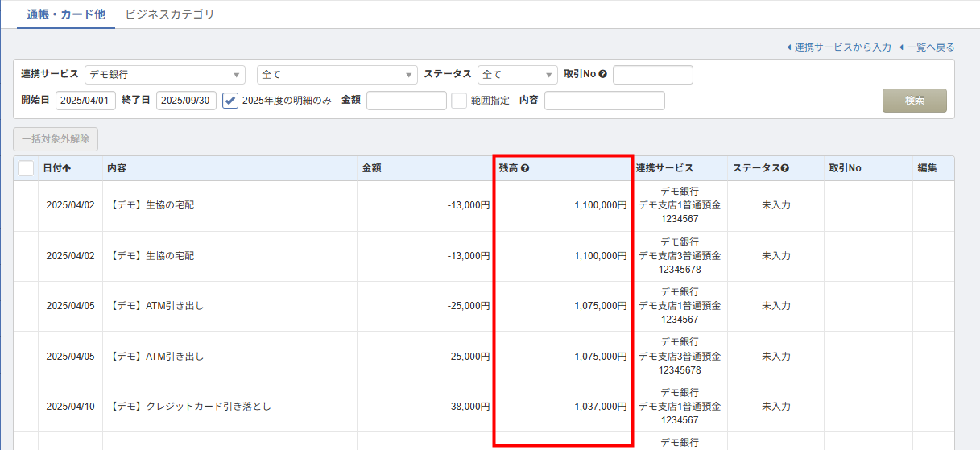Screen dimensions: 980x450
Task: Open 連携サービス dropdown showing デモ銀行
Action: [x=164, y=75]
